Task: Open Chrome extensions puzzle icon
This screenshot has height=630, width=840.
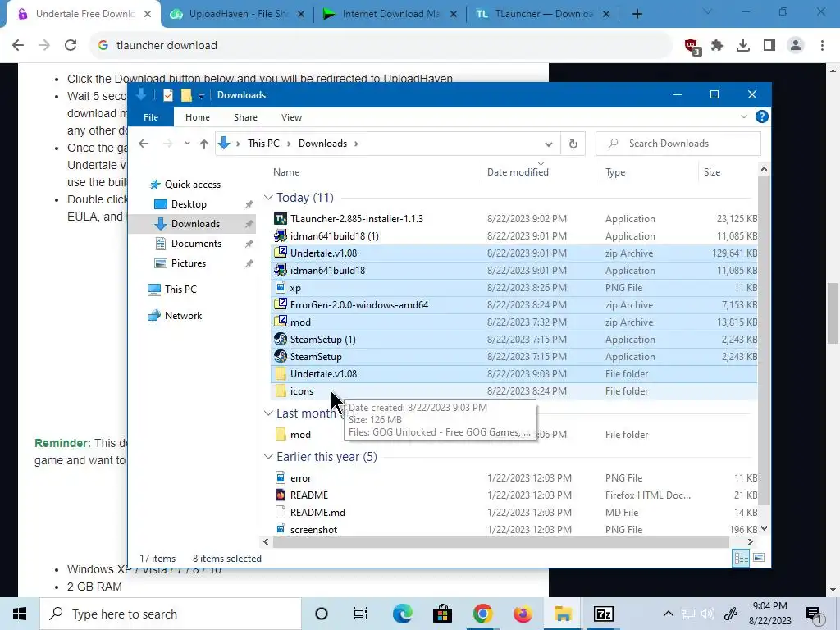Action: pyautogui.click(x=717, y=46)
